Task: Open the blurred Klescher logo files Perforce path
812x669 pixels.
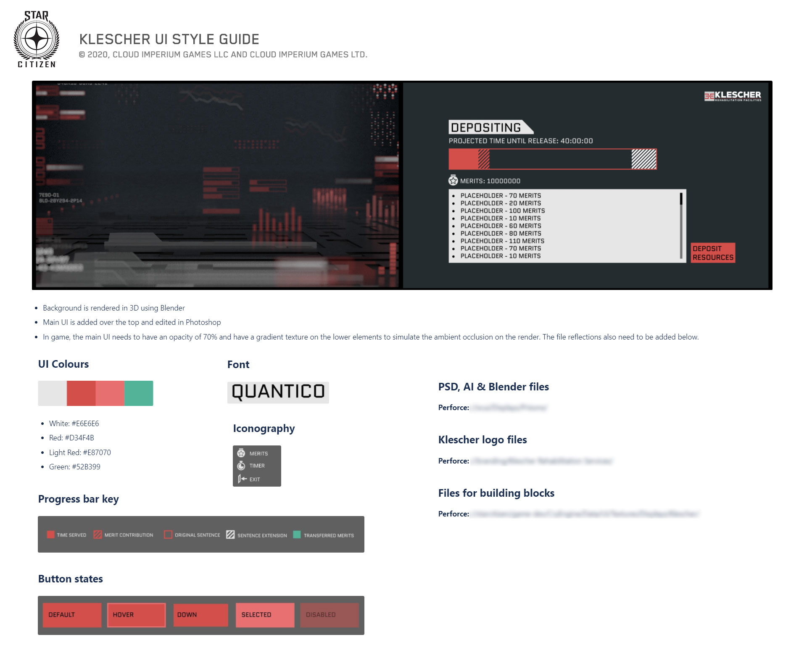Action: 541,461
